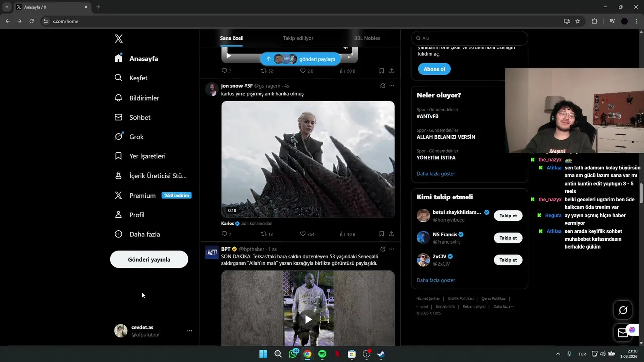Bookmark the jon snow post
Viewport: 644px width, 362px height.
[382, 234]
